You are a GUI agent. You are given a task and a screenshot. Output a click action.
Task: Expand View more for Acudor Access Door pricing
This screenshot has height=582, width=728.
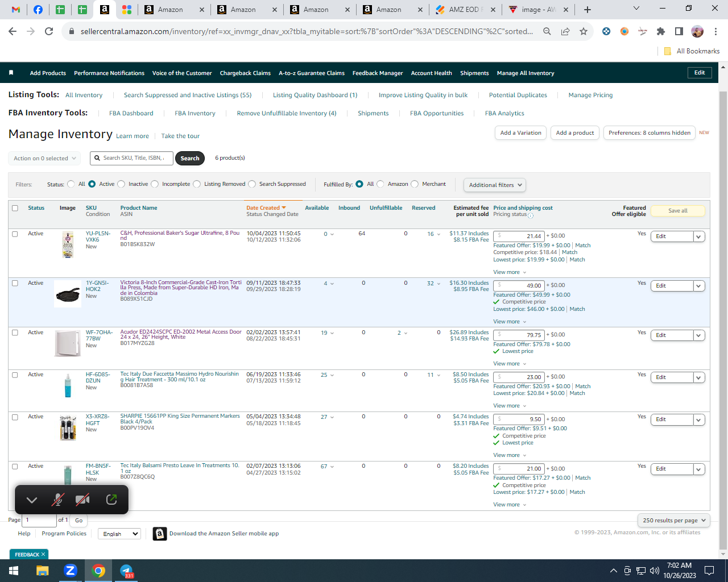click(510, 364)
